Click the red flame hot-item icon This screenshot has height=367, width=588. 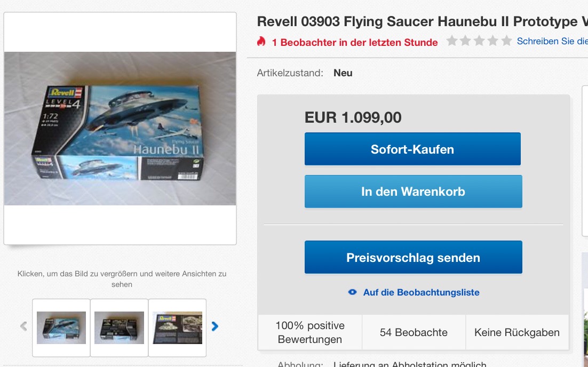point(261,41)
